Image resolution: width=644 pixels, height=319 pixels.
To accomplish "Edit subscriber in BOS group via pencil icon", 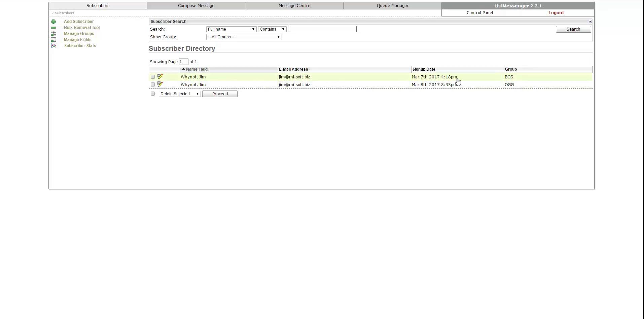I will [x=160, y=77].
